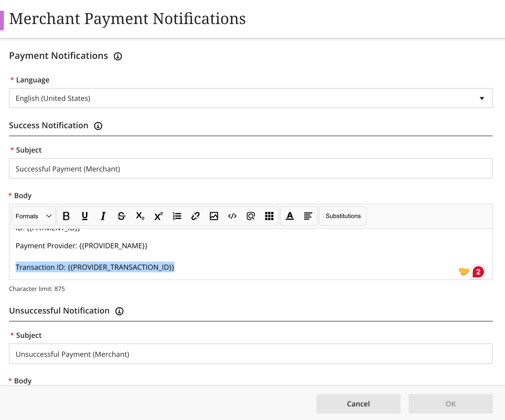The image size is (505, 420).
Task: Apply superscript formatting
Action: (159, 216)
